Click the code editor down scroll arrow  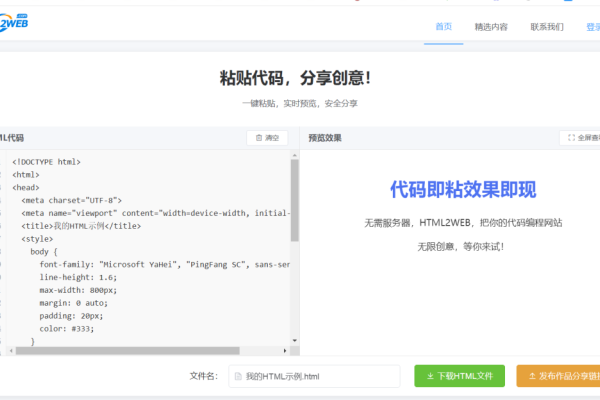(294, 340)
